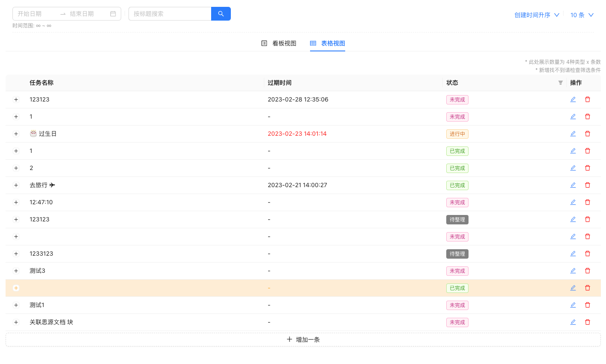Viewport: 606px width, 364px height.
Task: Click the 进行中 status tag on 过生日 row
Action: click(457, 134)
